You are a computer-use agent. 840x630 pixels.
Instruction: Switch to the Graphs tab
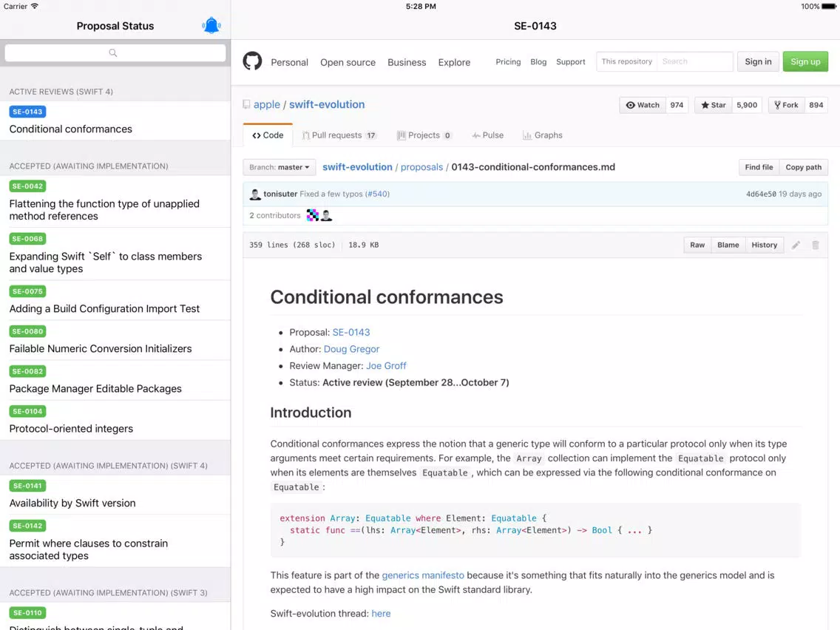coord(542,135)
